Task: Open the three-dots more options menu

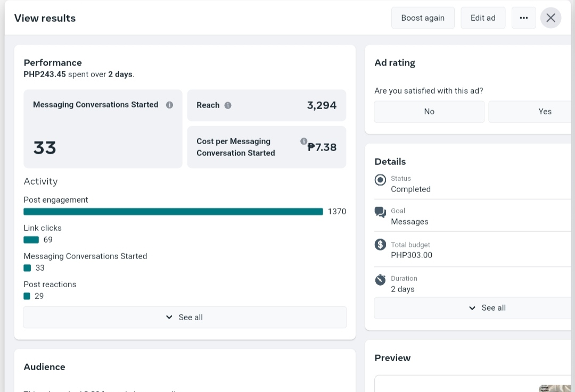Action: [x=524, y=18]
